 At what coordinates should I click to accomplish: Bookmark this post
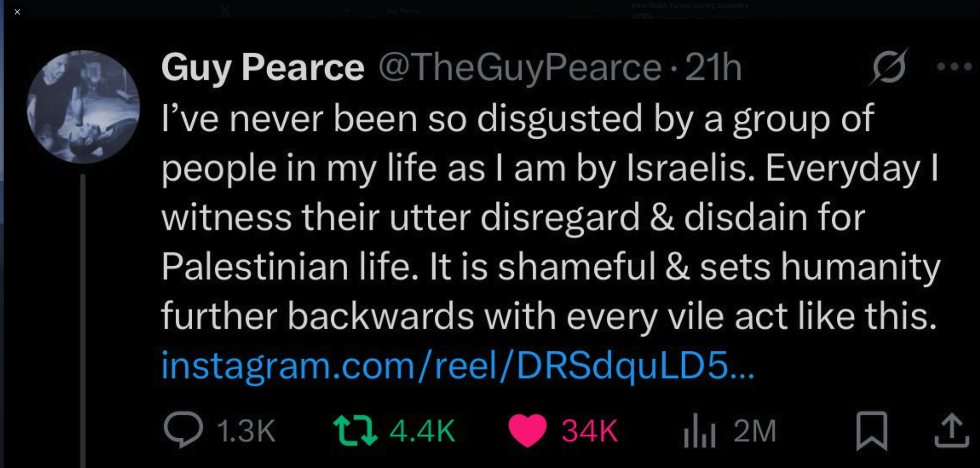click(872, 430)
